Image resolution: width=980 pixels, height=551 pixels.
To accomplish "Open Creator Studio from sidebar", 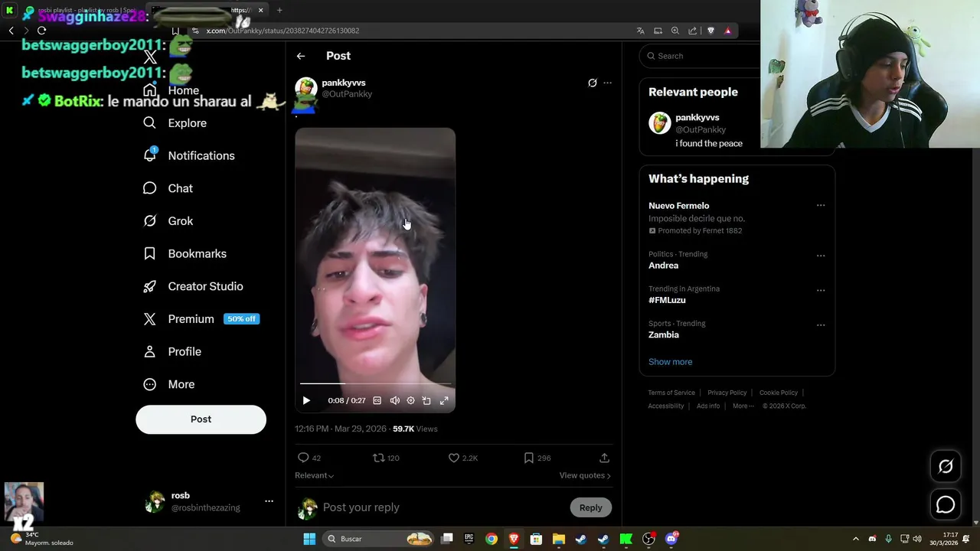I will (193, 286).
